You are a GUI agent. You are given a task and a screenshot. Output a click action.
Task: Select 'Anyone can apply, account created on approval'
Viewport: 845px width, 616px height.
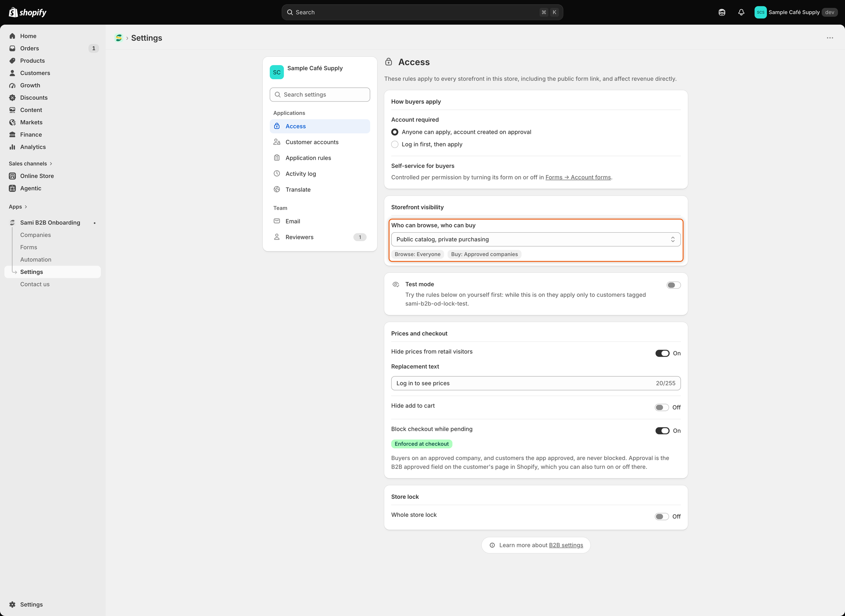[x=395, y=132]
